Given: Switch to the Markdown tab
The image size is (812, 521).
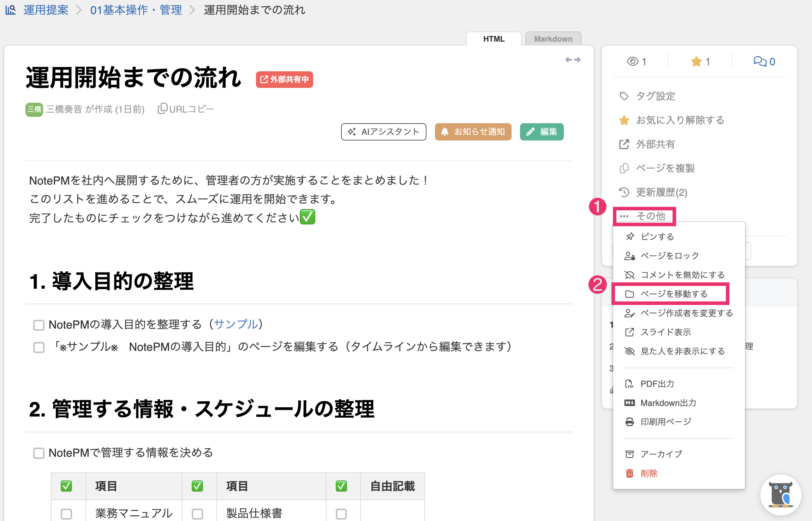Looking at the screenshot, I should [x=553, y=39].
